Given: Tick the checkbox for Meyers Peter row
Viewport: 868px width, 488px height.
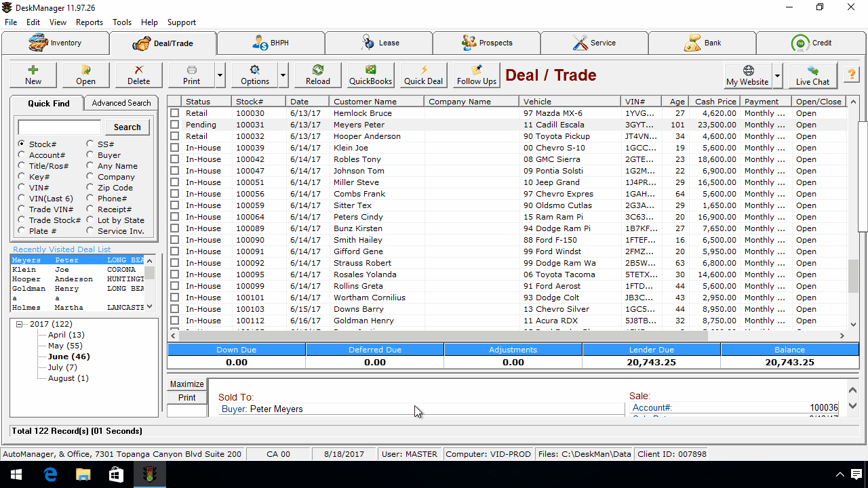Looking at the screenshot, I should pyautogui.click(x=174, y=125).
